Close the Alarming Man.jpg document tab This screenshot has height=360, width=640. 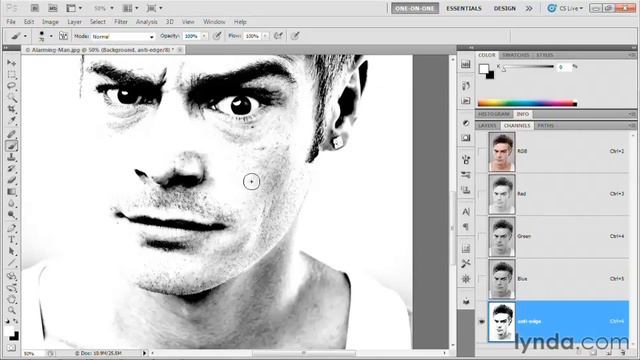coord(180,50)
